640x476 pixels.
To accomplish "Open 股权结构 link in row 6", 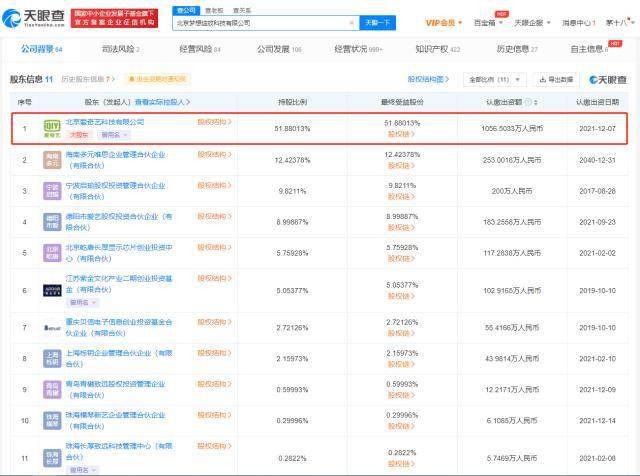I will [214, 278].
